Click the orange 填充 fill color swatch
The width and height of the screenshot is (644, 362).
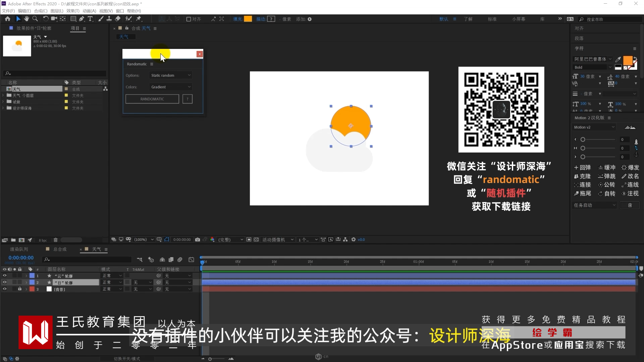point(248,19)
